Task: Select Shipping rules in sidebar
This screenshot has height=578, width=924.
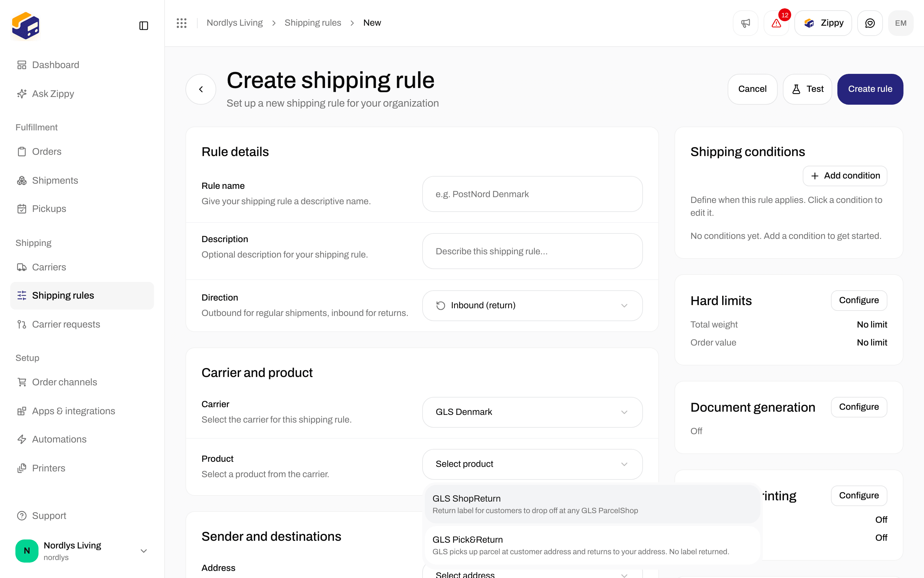Action: (82, 295)
